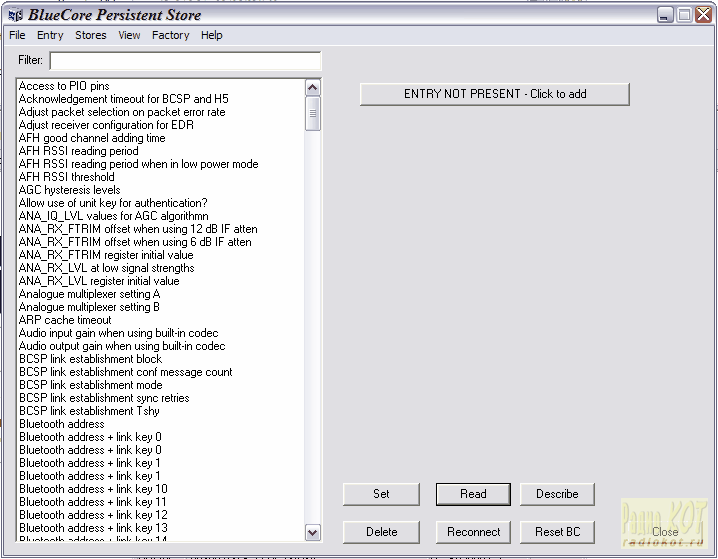The height and width of the screenshot is (559, 718).
Task: Click the Filter text field
Action: click(185, 61)
